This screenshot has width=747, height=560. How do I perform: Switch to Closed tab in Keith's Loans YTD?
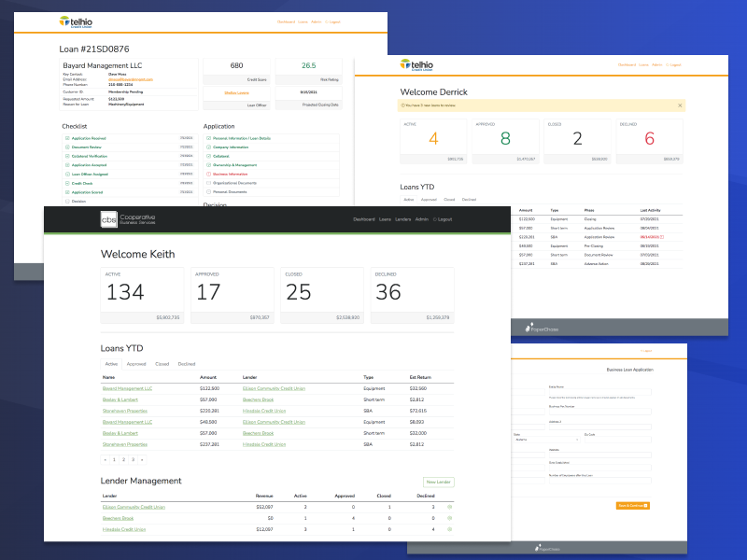[x=162, y=364]
